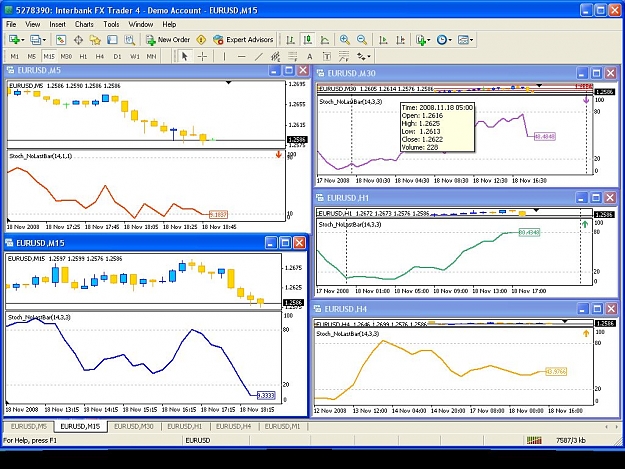625x469 pixels.
Task: Select the text A tool
Action: [309, 57]
